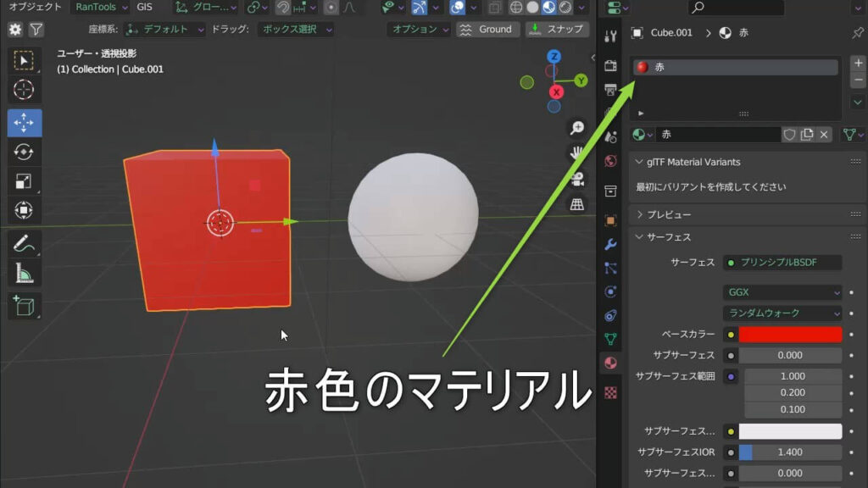Activate the Transform tool

[x=24, y=210]
